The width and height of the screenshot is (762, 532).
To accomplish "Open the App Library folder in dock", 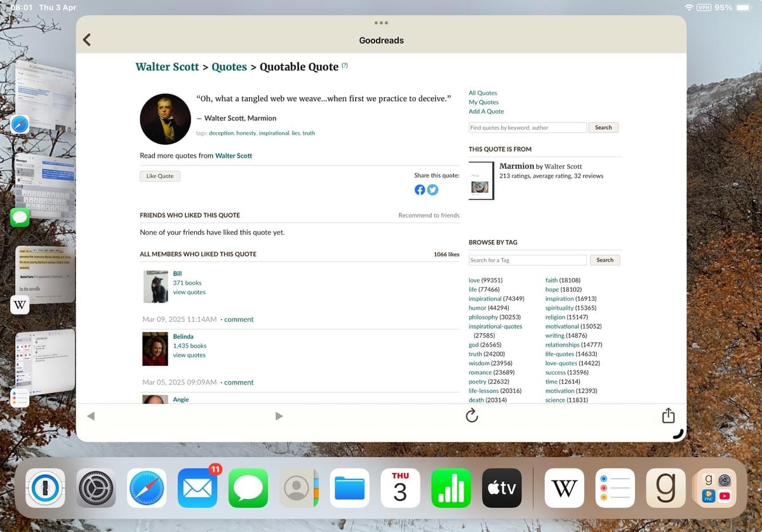I will (717, 488).
